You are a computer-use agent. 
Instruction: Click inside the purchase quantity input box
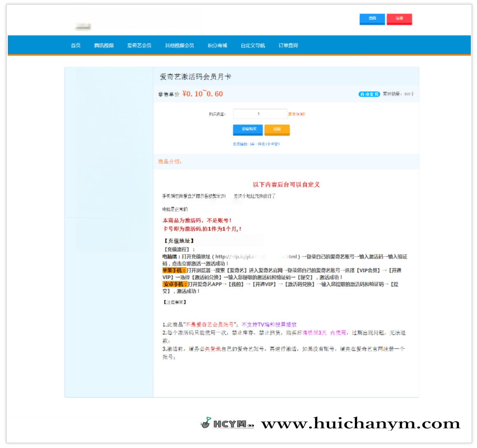click(260, 114)
